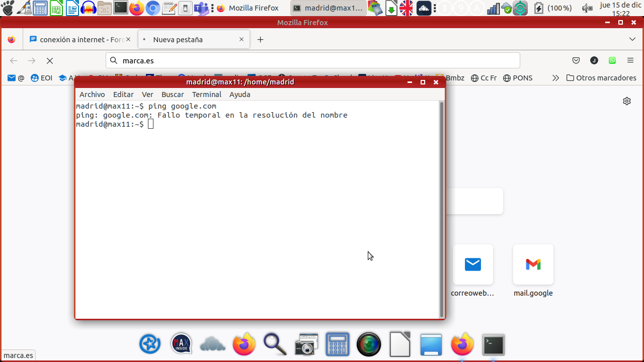Expand the hidden bookmarks overflow chevron
The height and width of the screenshot is (362, 644).
555,78
